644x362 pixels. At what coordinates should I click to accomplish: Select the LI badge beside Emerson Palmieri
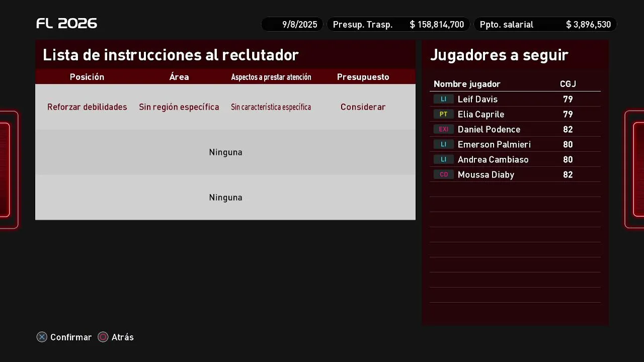443,144
